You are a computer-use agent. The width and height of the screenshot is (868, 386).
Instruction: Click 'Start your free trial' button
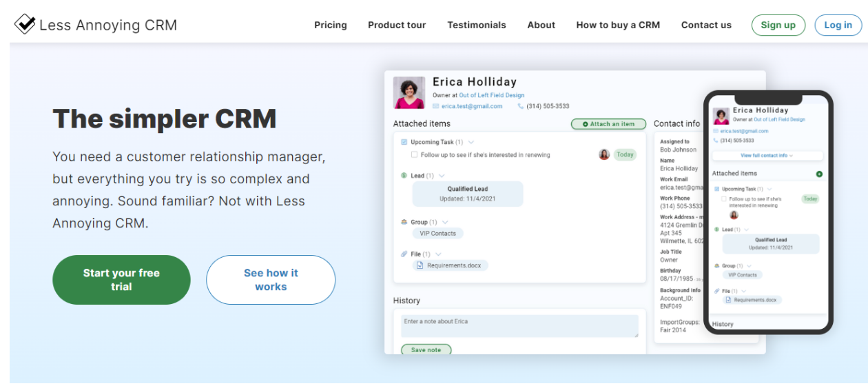(x=121, y=280)
